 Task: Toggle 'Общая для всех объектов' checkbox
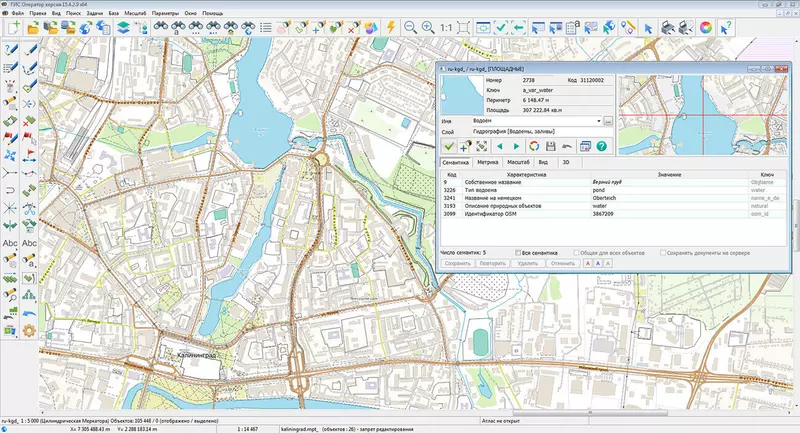click(577, 252)
